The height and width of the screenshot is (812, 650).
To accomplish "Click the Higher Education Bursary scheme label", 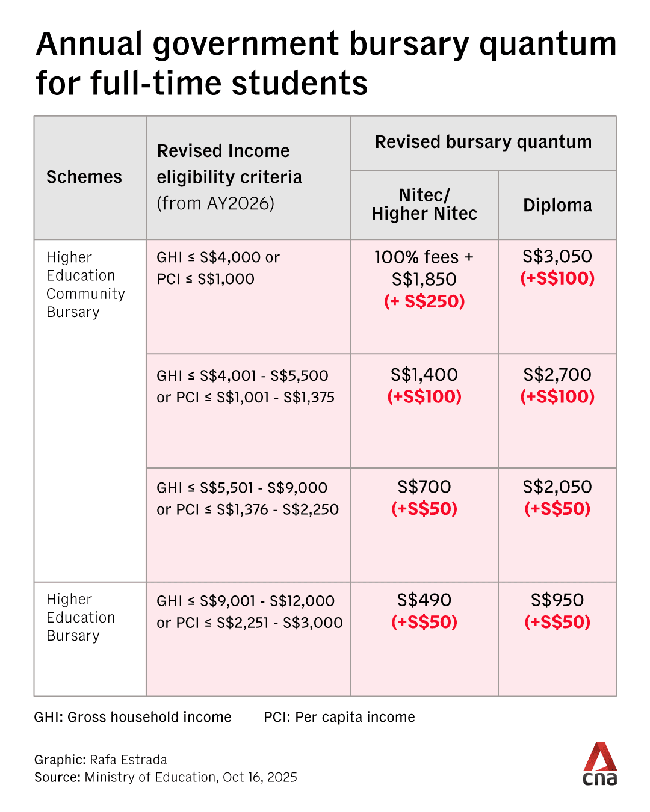I will coord(81,617).
